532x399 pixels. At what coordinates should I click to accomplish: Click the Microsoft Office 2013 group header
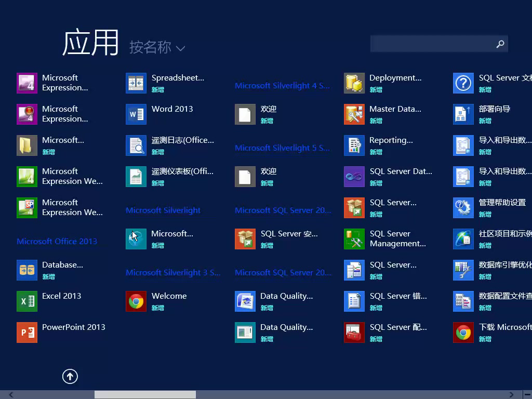(57, 241)
